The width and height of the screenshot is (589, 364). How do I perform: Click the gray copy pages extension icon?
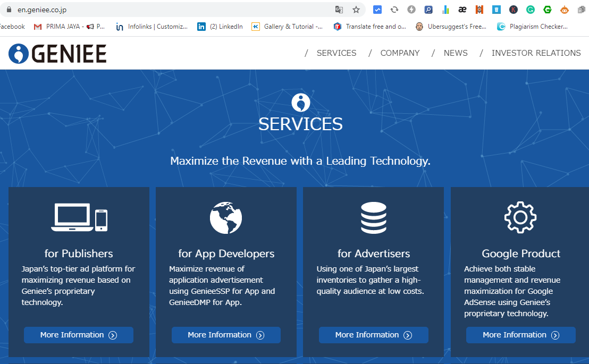(582, 10)
